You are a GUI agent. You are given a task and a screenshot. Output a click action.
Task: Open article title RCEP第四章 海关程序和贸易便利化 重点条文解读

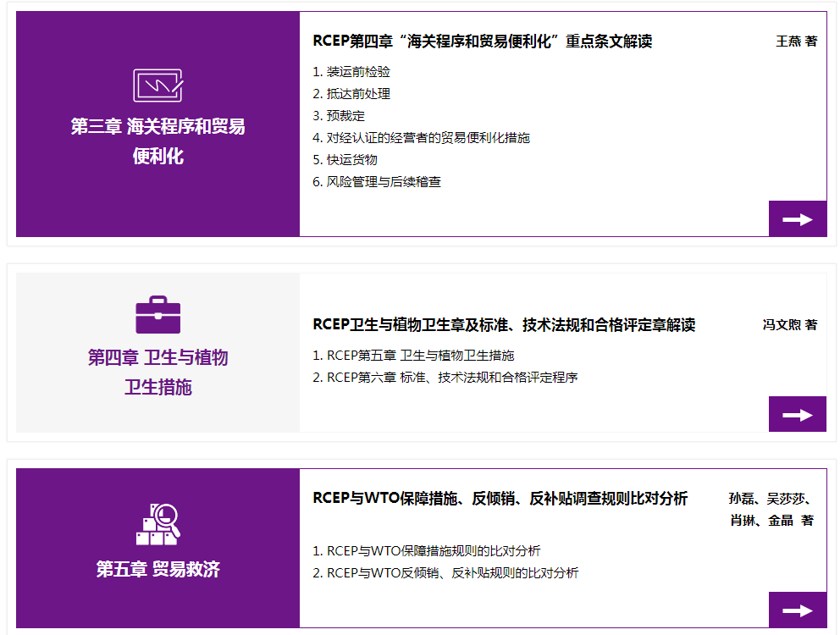(x=482, y=41)
